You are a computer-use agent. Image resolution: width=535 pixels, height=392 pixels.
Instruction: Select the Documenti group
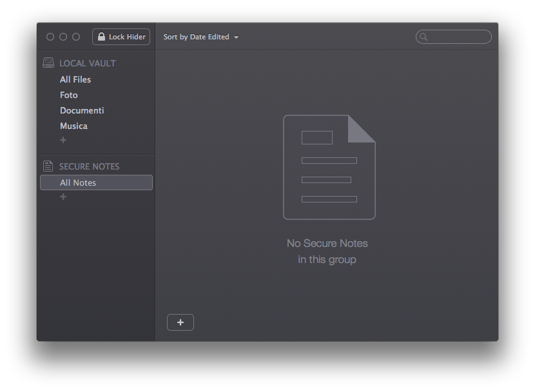[x=82, y=110]
